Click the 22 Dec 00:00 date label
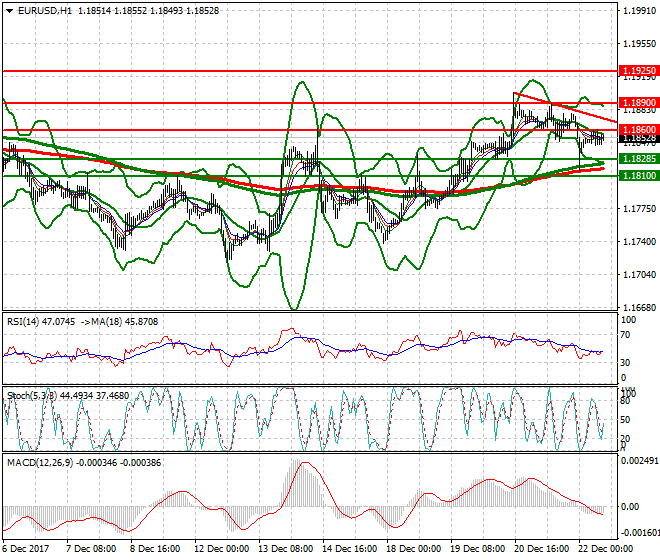660x560 pixels. pos(606,549)
